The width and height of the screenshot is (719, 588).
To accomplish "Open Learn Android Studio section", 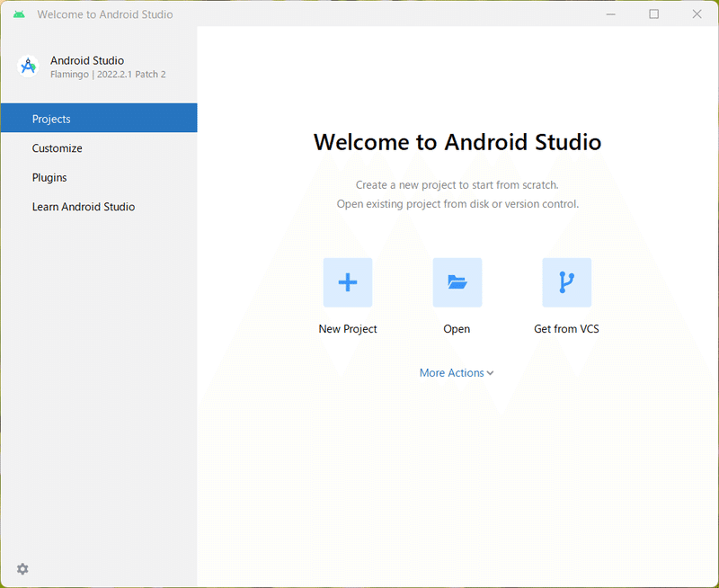I will [84, 207].
